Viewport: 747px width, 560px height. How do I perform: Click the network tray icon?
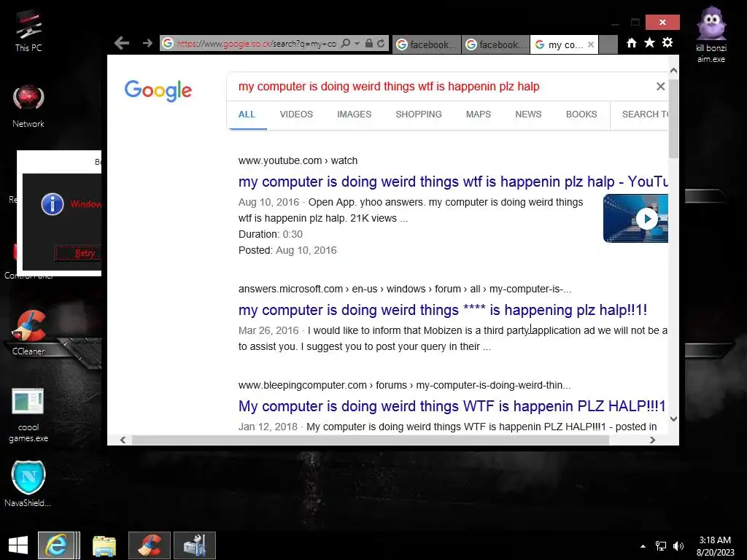(661, 546)
